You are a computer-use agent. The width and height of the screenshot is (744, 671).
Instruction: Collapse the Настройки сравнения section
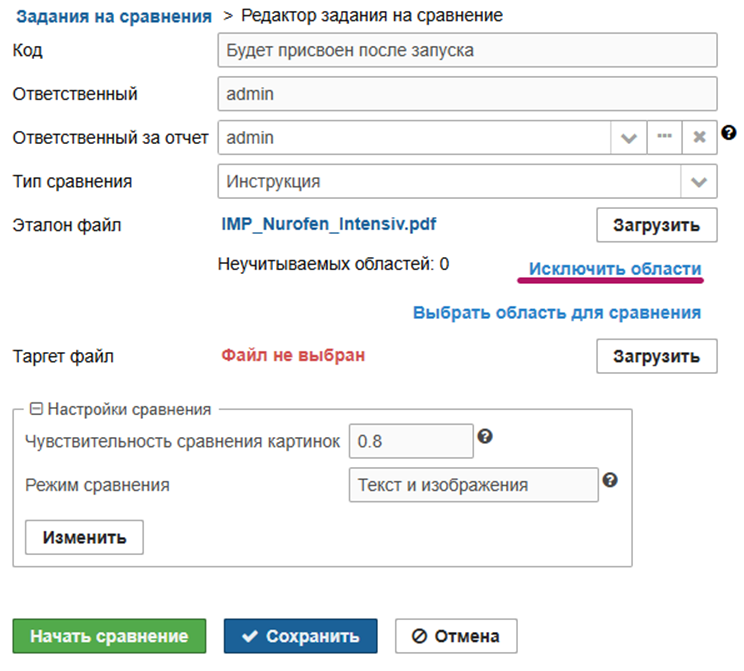36,409
